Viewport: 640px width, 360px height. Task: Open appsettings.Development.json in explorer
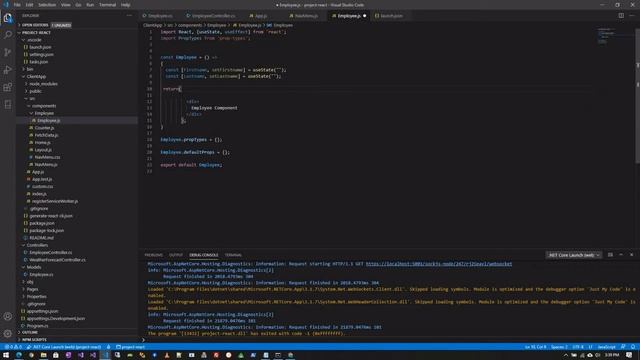56,318
